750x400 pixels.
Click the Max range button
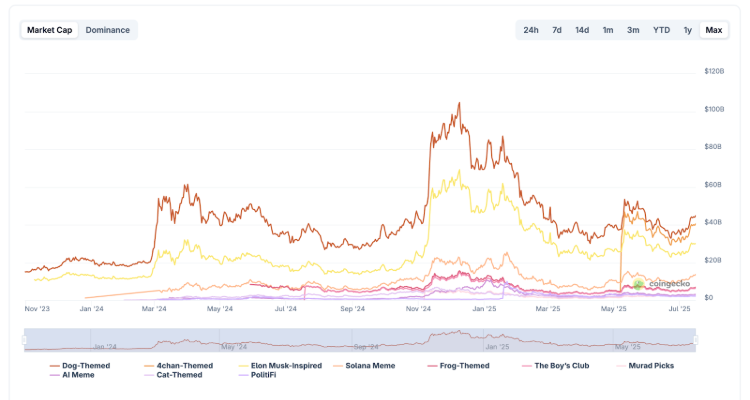714,30
